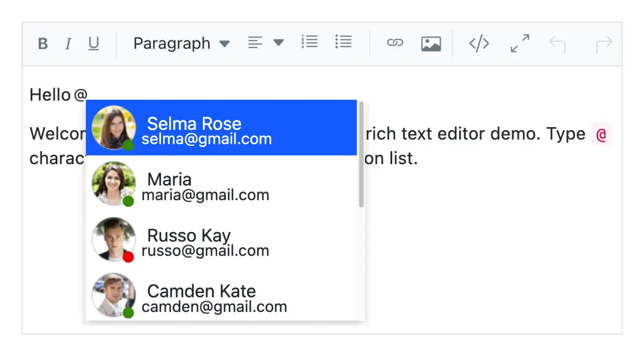This screenshot has height=356, width=644.
Task: Expand the editor to fullscreen
Action: coord(519,43)
